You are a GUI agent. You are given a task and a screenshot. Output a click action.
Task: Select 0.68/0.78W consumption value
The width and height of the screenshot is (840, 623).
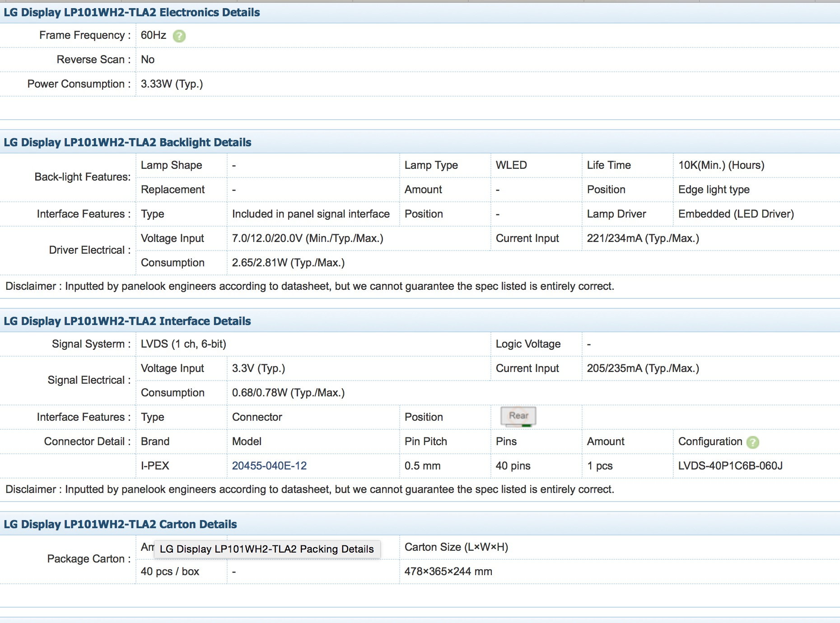click(288, 393)
